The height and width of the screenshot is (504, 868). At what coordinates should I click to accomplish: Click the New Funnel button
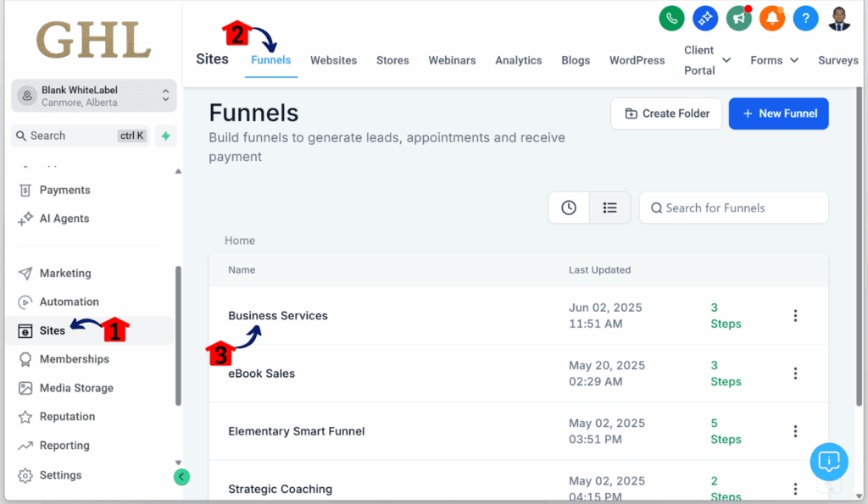click(778, 114)
